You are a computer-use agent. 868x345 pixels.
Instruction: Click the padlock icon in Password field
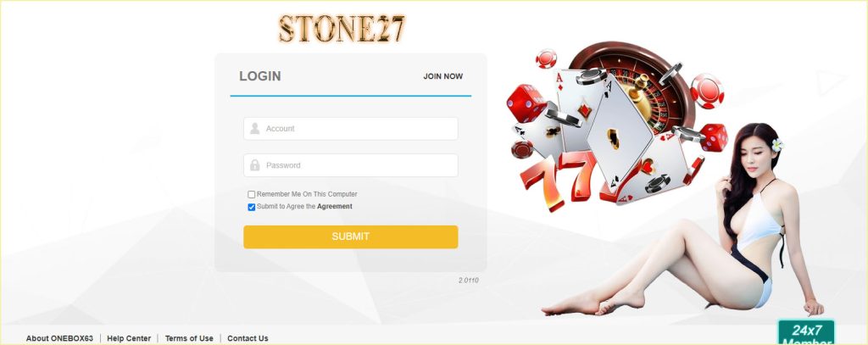tap(254, 165)
